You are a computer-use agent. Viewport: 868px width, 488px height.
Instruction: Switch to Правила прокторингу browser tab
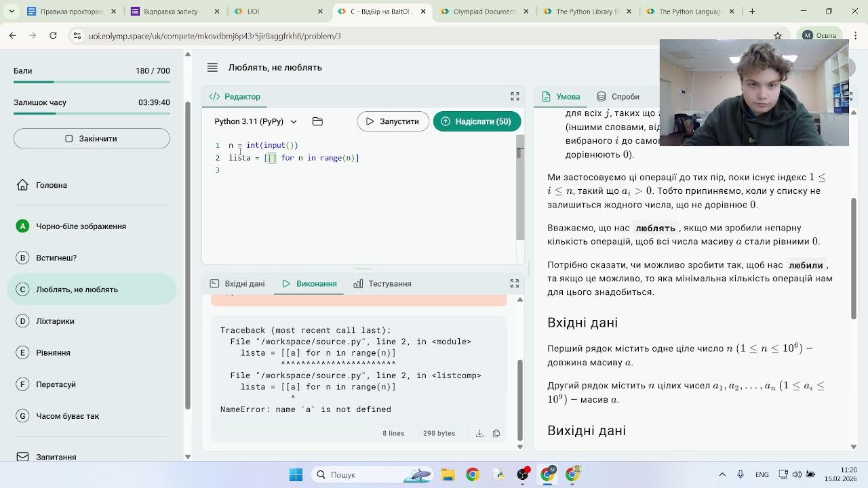[x=71, y=12]
